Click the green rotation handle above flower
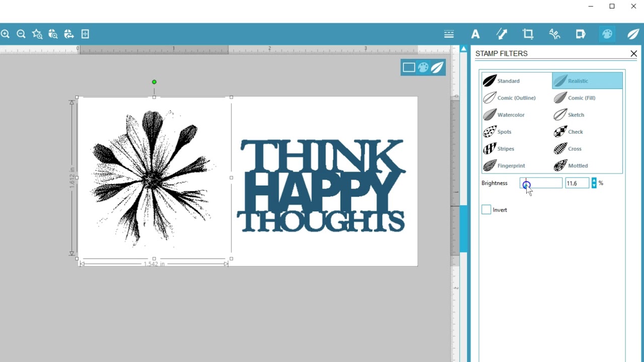 coord(154,82)
